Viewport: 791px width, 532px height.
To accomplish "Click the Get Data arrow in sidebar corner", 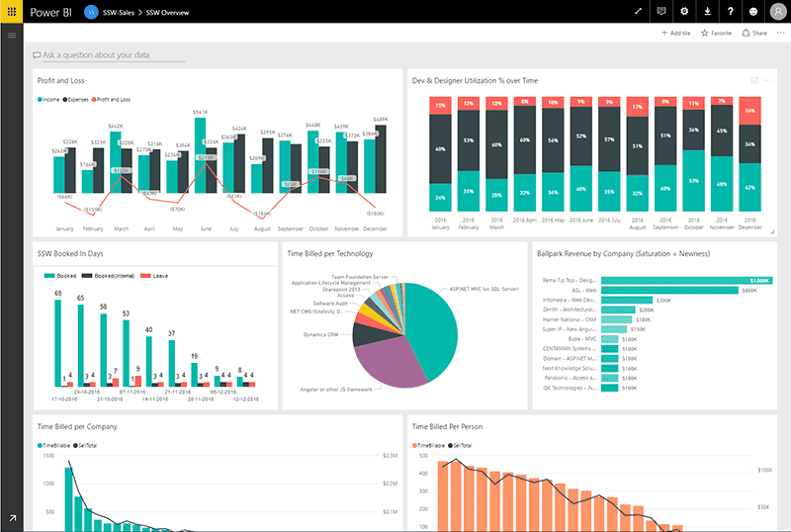I will [12, 518].
